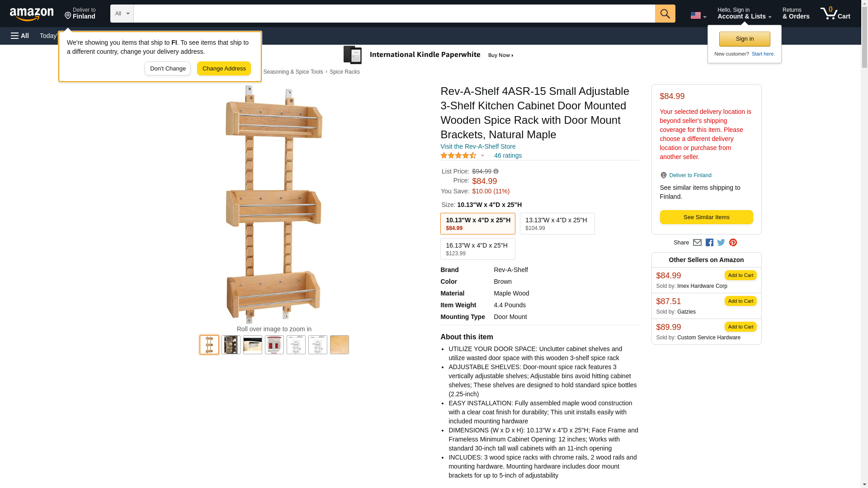Image resolution: width=868 pixels, height=488 pixels.
Task: Share product on Twitter
Action: (721, 243)
